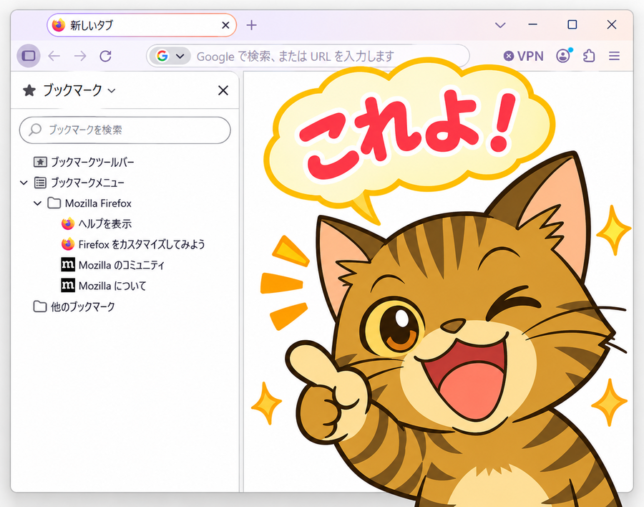Select the 他のブックマーク folder
The width and height of the screenshot is (644, 507).
tap(74, 307)
